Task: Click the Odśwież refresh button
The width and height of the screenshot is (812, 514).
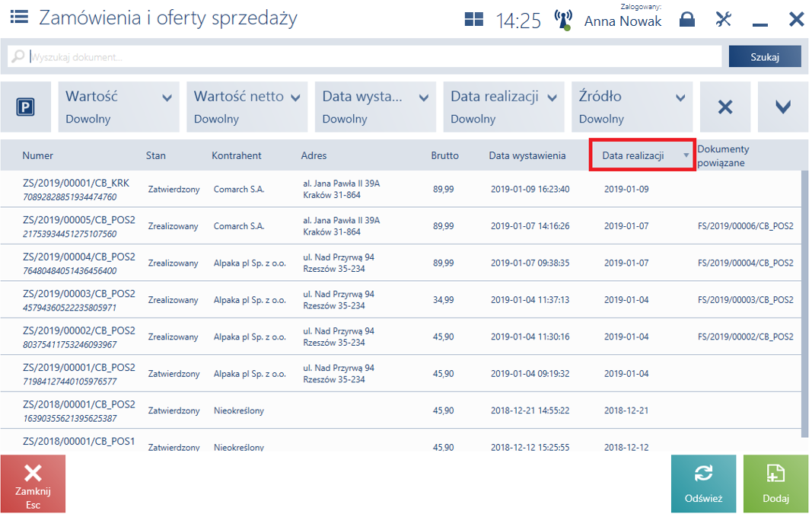Action: click(x=703, y=484)
